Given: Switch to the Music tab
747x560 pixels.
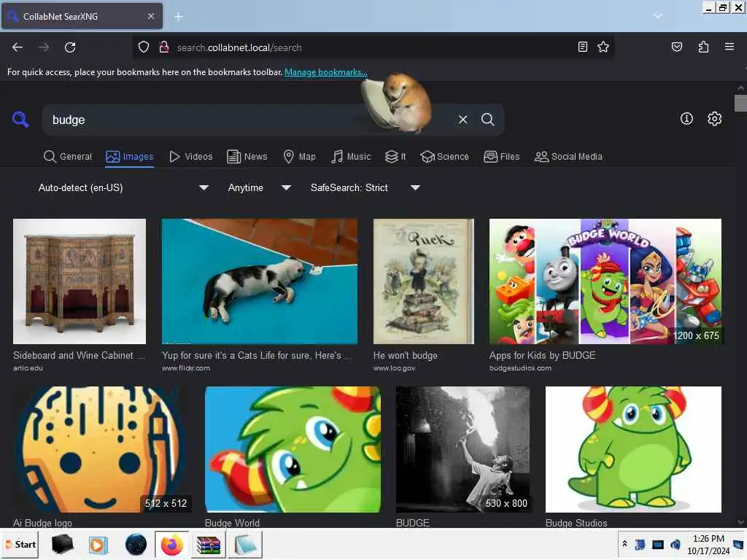Looking at the screenshot, I should (351, 157).
